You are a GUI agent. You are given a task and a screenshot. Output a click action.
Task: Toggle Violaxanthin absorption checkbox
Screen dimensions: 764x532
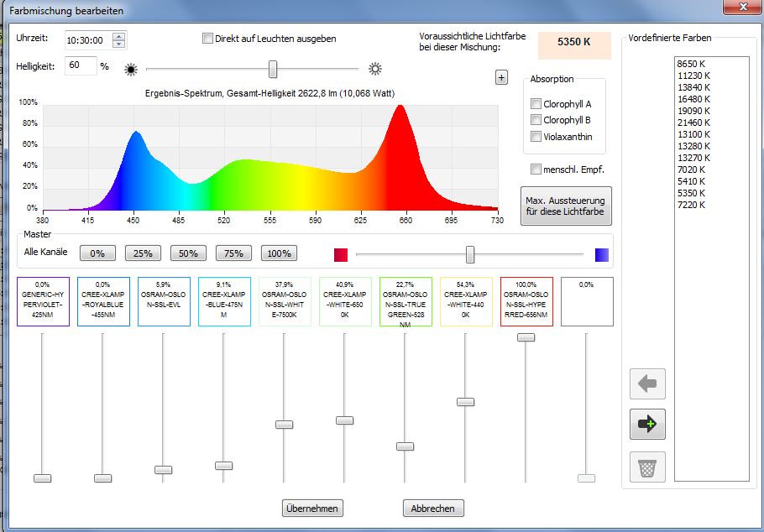pos(536,137)
